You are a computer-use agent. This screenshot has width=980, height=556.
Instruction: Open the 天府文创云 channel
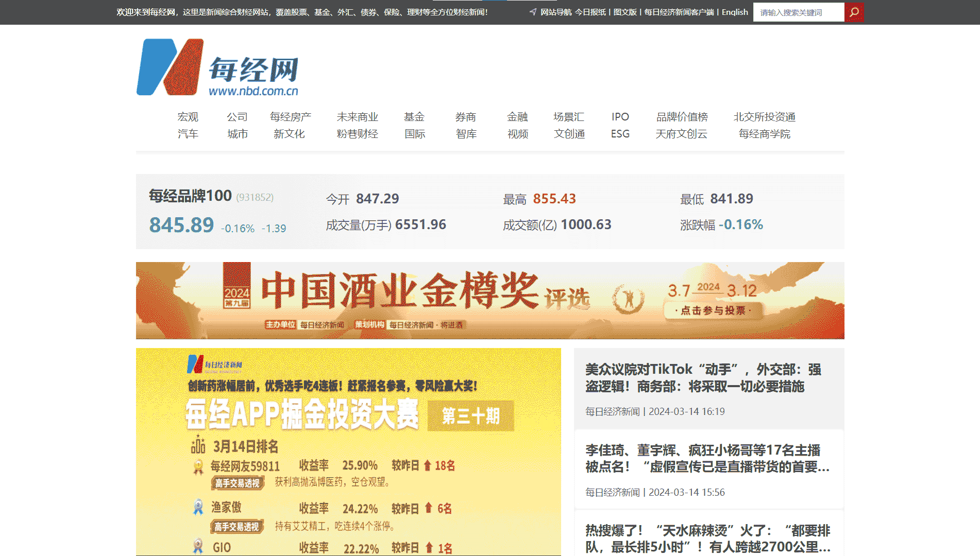pos(682,134)
